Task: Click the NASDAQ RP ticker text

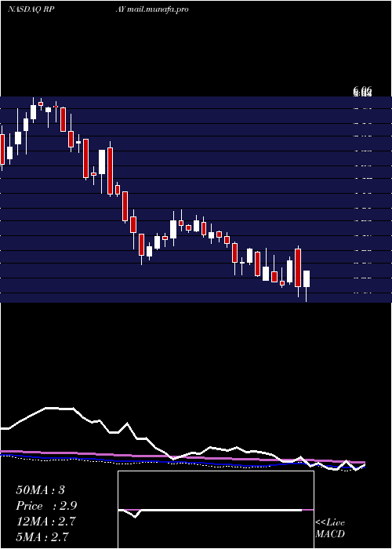Action: coord(31,9)
